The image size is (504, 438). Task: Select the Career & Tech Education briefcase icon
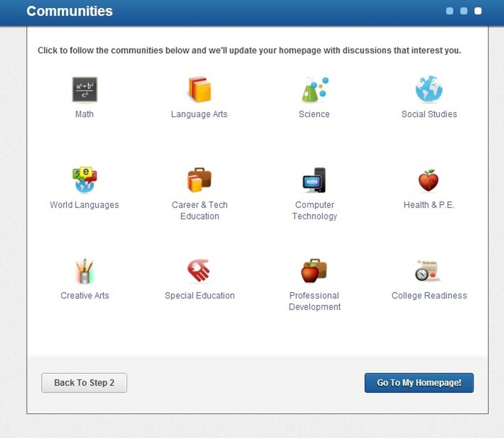pyautogui.click(x=200, y=180)
